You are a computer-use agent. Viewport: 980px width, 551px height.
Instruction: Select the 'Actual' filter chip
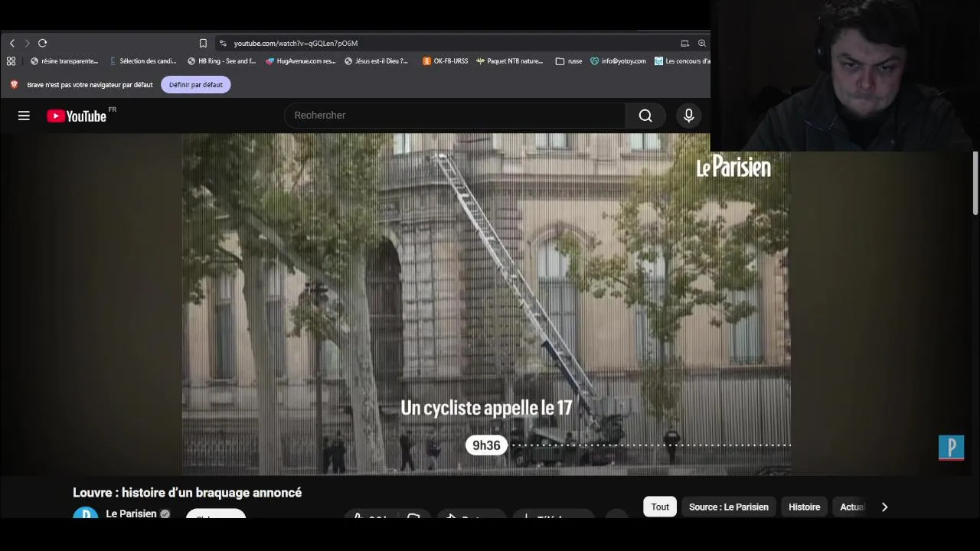point(851,507)
